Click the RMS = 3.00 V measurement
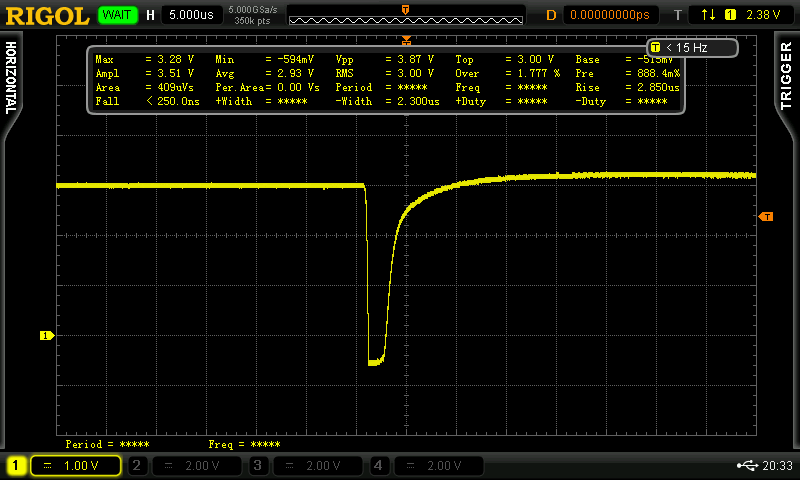 385,73
